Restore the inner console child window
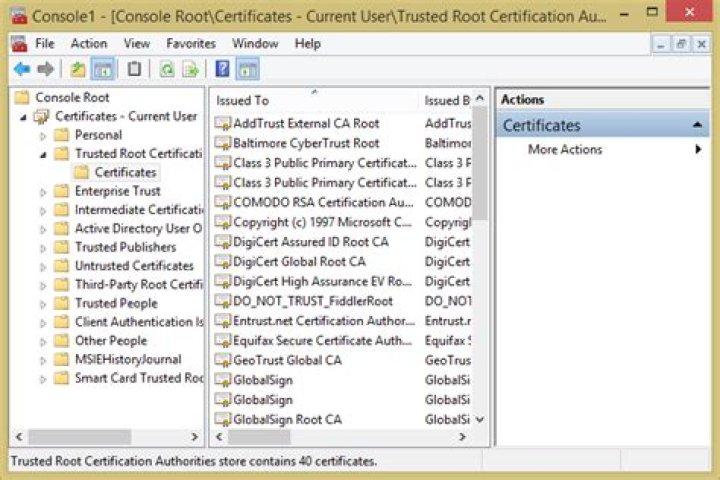The height and width of the screenshot is (480, 720). (x=681, y=44)
